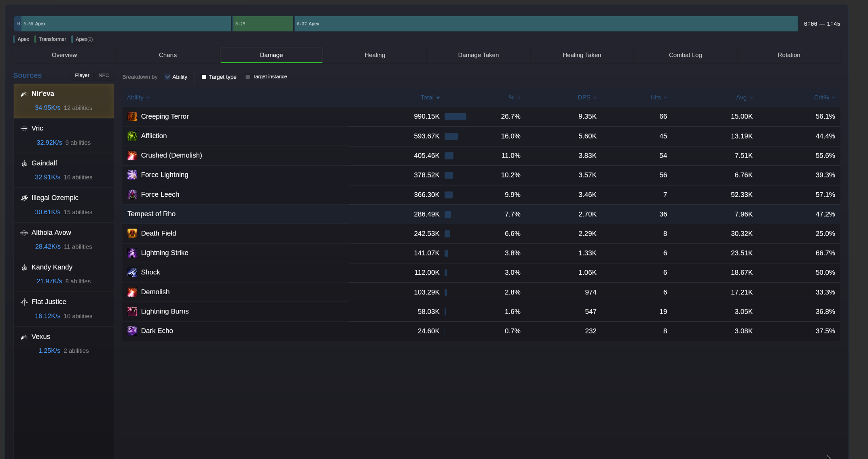The height and width of the screenshot is (459, 868).
Task: Click the Force Lightning ability icon
Action: 132,175
